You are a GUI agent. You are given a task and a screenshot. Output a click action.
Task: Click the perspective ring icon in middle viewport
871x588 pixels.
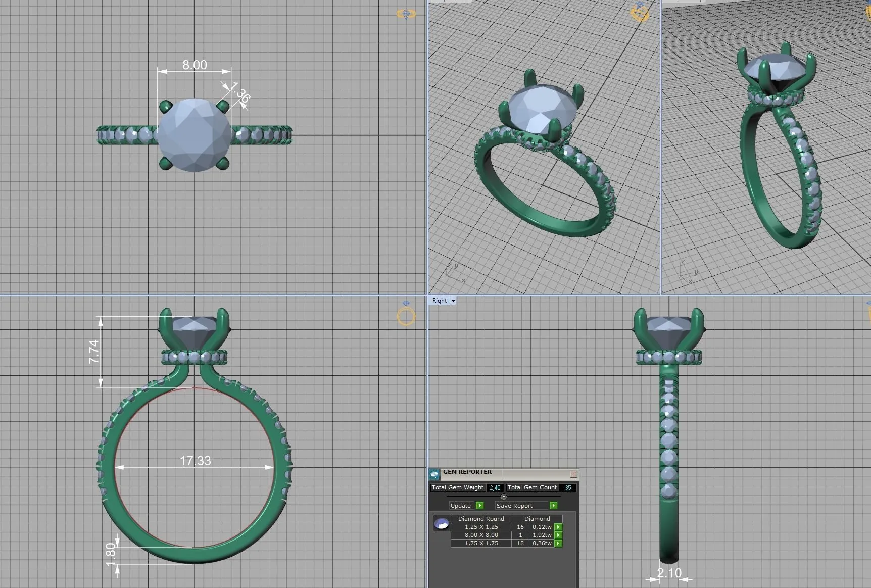click(x=640, y=12)
